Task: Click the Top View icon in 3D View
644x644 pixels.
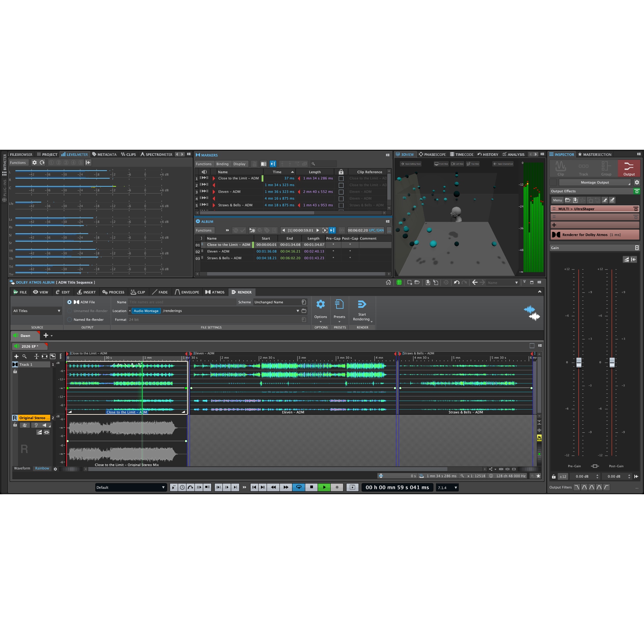Action: pyautogui.click(x=472, y=164)
